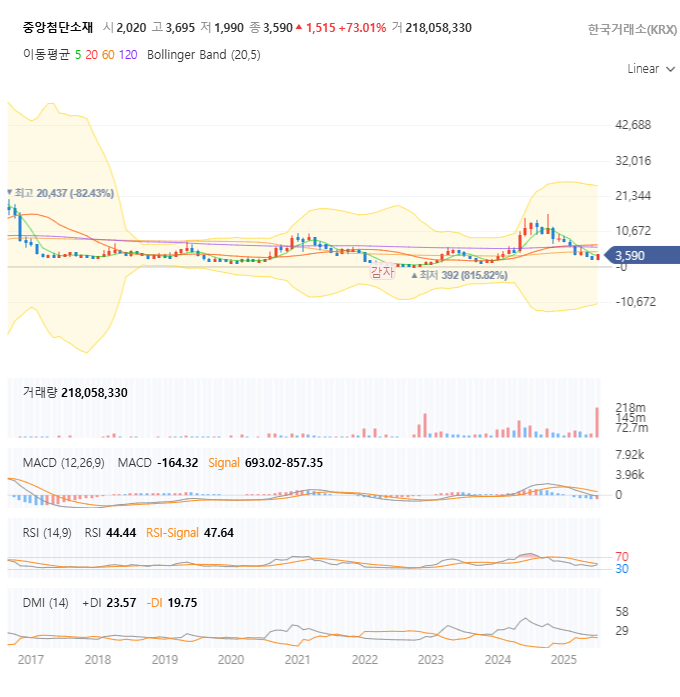Click the RSI-Signal 47.64 label
The image size is (680, 697).
point(190,533)
